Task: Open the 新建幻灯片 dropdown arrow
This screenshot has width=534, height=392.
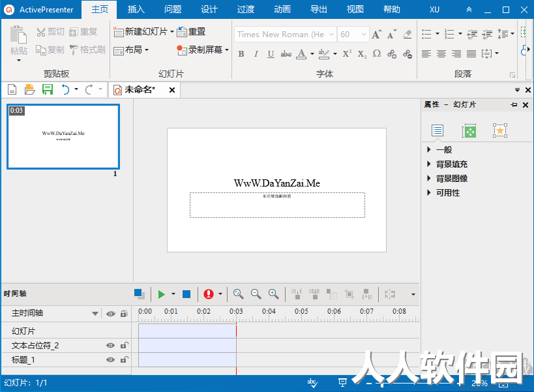Action: (x=172, y=32)
